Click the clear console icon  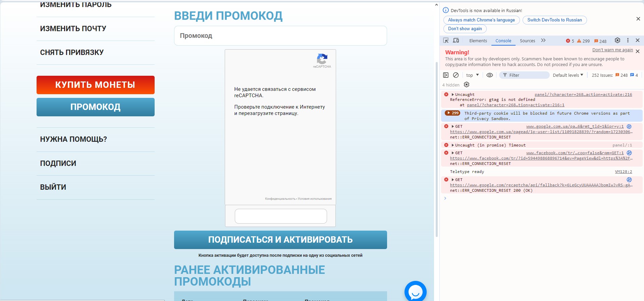pos(456,75)
